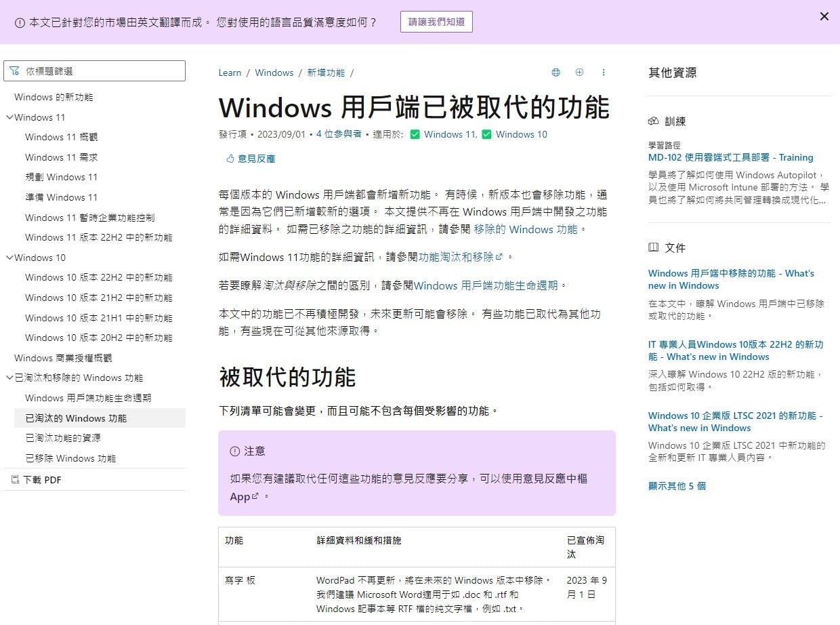Click the 請讓我們知道 feedback button
This screenshot has height=625, width=840.
(x=436, y=22)
